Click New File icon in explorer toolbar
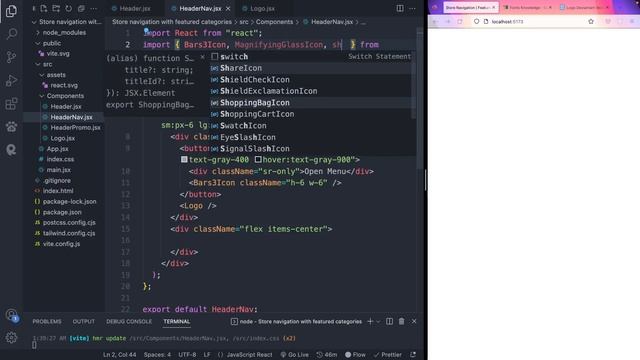Screen dimensions: 640x360 click(x=44, y=8)
